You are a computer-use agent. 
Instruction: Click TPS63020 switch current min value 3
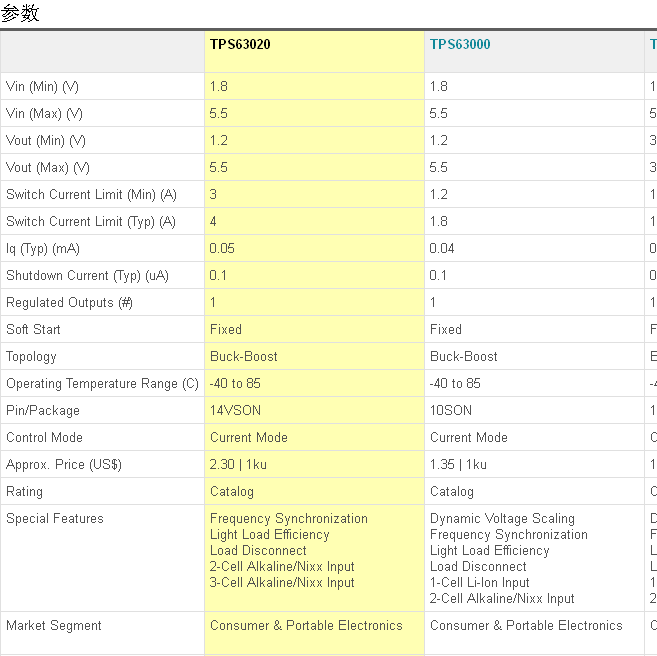(x=213, y=194)
